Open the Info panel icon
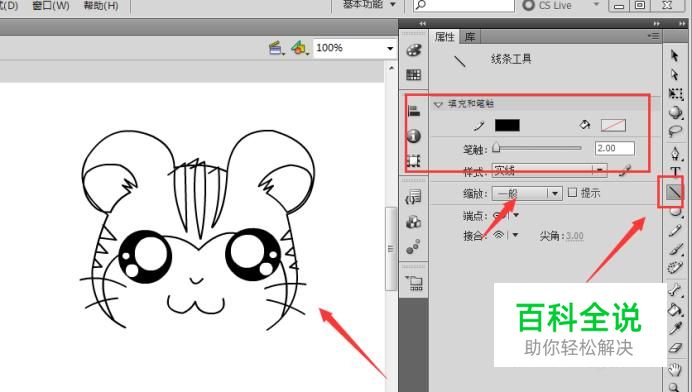 414,136
